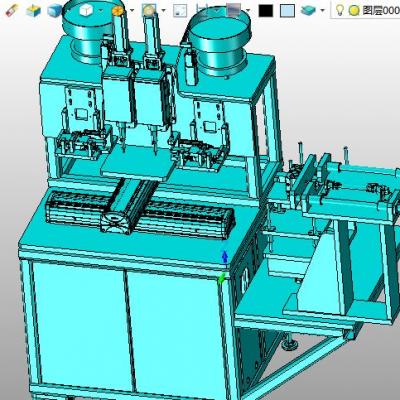Toggle the yellow circle layer state icon

click(353, 11)
